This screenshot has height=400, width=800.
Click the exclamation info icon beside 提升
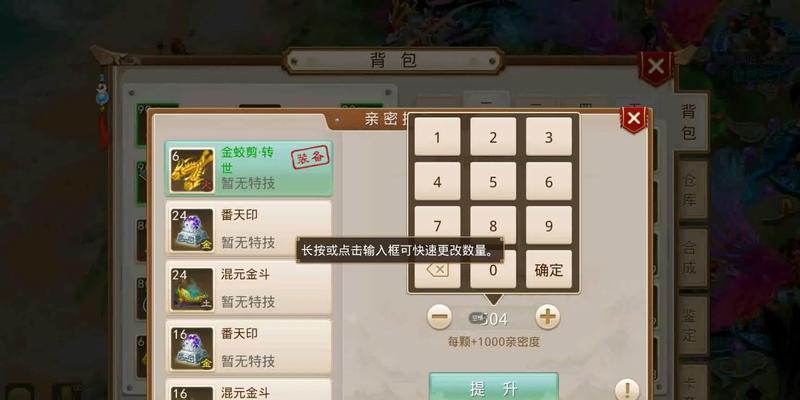tap(627, 390)
